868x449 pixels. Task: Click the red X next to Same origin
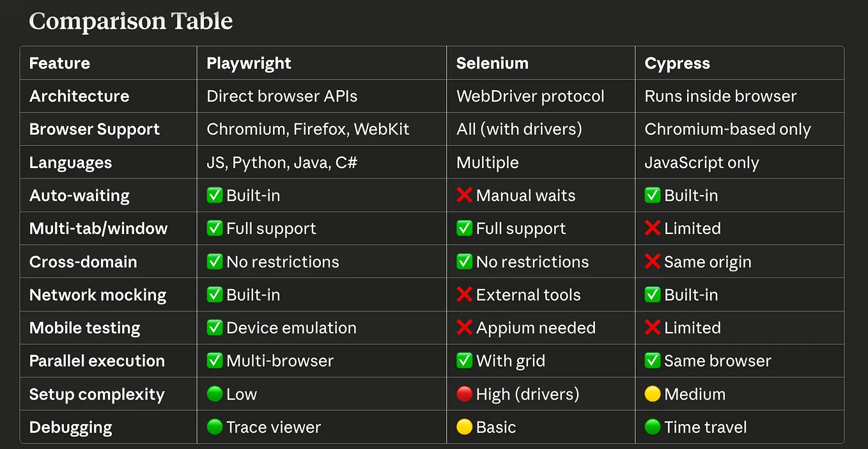653,262
